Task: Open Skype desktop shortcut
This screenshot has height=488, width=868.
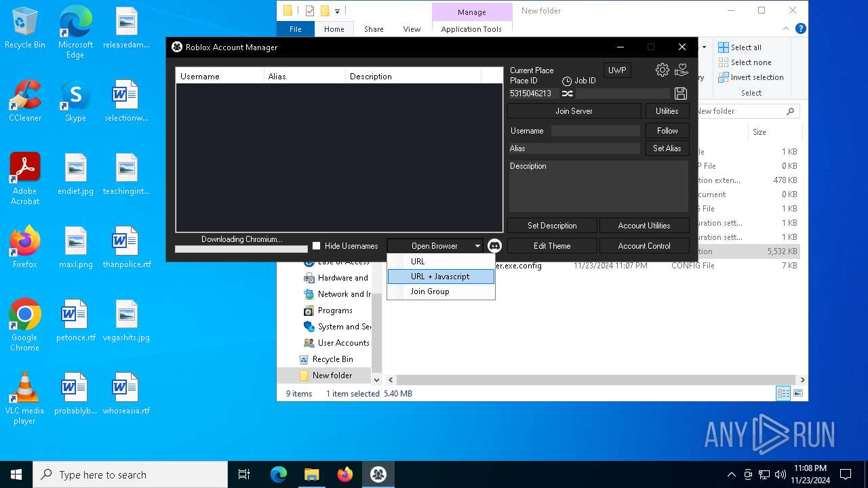Action: coord(75,101)
